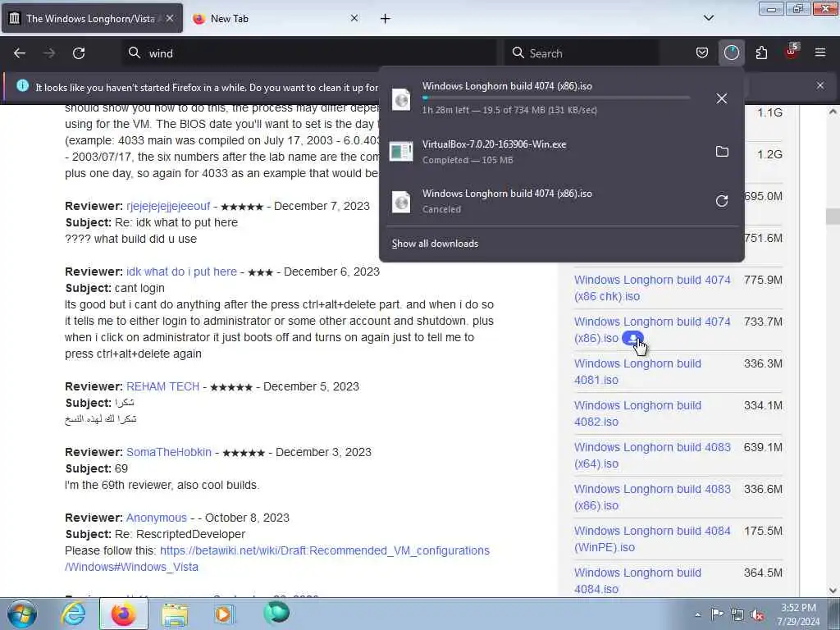Click the 639.1M file size text
This screenshot has width=840, height=630.
(x=763, y=447)
